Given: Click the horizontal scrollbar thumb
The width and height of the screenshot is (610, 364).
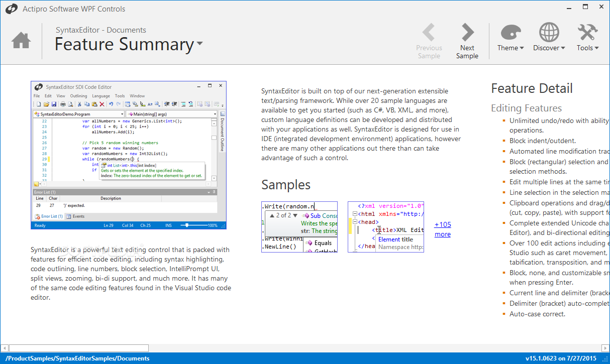Looking at the screenshot, I should [79, 348].
